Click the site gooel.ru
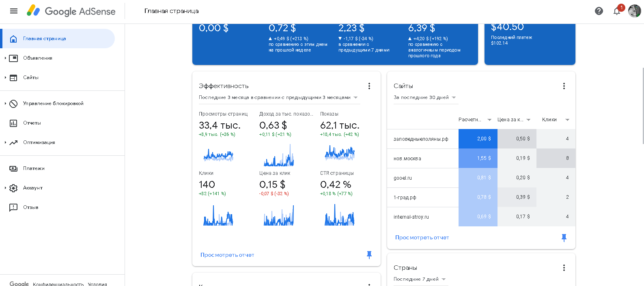 point(403,178)
